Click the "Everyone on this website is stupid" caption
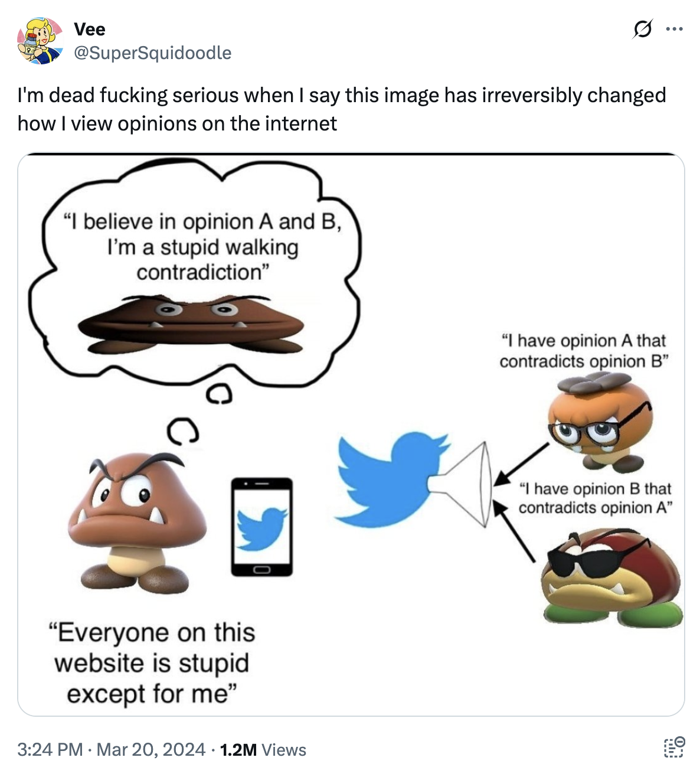Screen dimensions: 700x777 152,663
